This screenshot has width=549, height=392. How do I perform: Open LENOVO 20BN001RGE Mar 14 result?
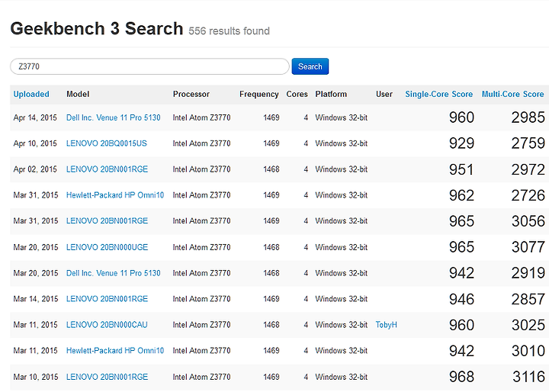[107, 299]
